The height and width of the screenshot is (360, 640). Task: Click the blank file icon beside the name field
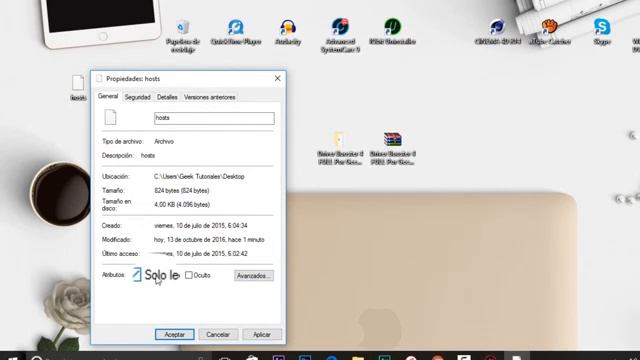[x=110, y=118]
